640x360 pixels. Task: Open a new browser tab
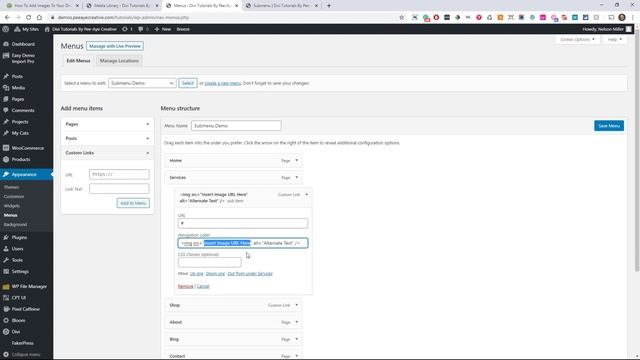coord(329,6)
